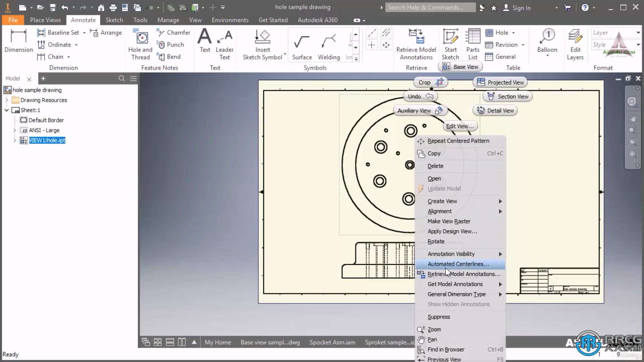Open the Sketch ribbon tab
644x362 pixels.
click(x=114, y=20)
